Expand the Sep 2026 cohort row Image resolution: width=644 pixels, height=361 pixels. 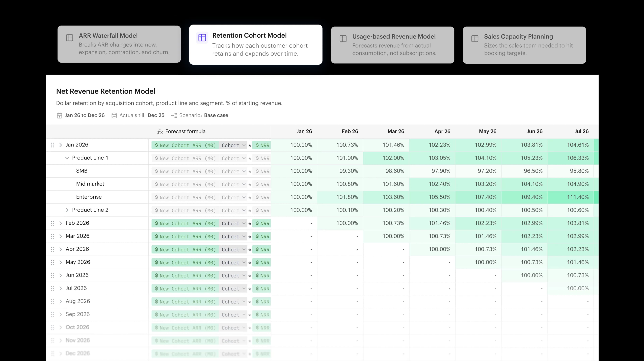click(61, 315)
